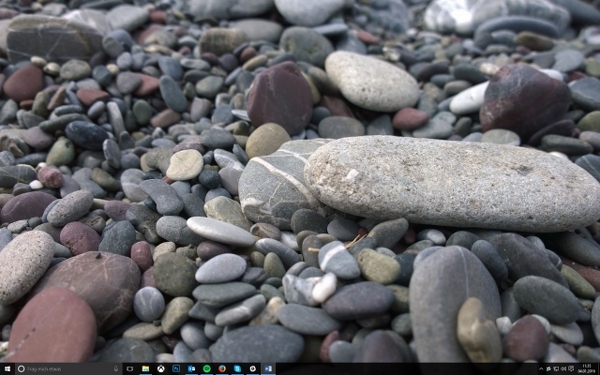Open Outlook from the taskbar

tap(191, 369)
